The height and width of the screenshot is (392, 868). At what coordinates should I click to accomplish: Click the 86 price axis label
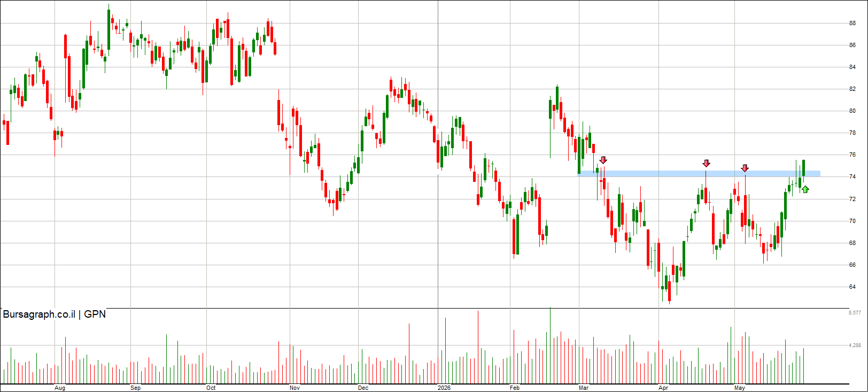point(852,45)
